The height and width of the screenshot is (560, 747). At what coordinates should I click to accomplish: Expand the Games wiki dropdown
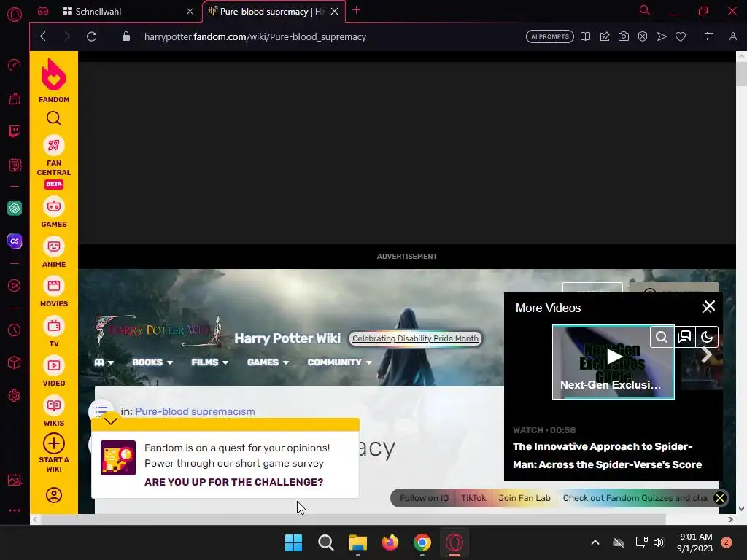268,362
